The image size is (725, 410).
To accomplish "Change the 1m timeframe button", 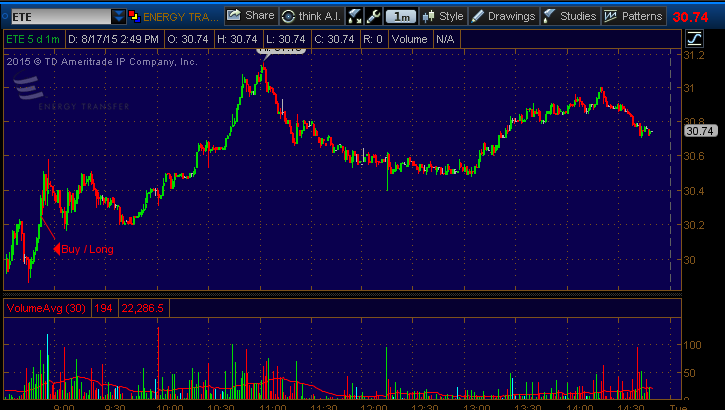I will [401, 17].
